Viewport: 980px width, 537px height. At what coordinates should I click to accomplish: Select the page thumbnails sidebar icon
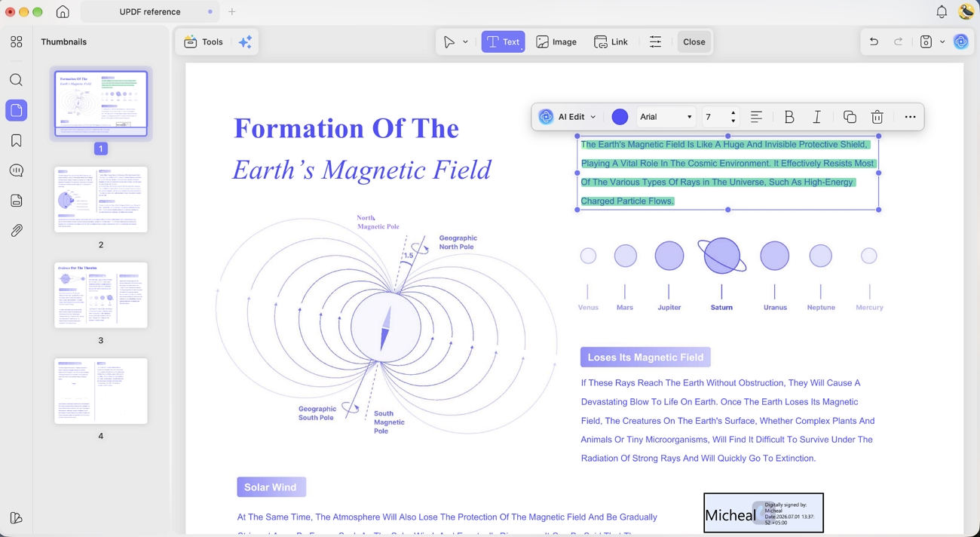pos(16,110)
